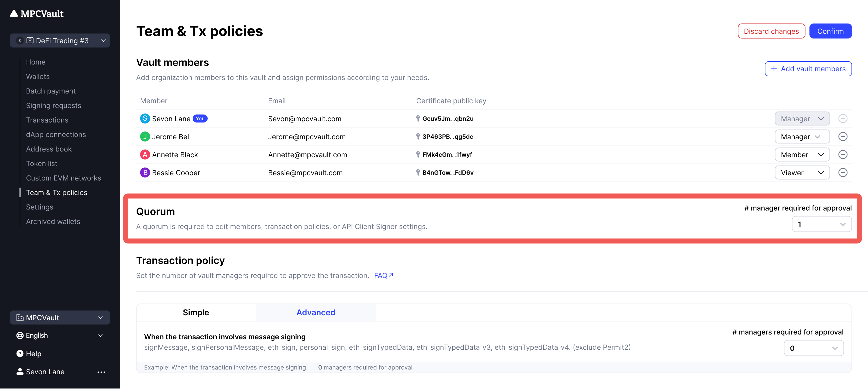Click the remove icon for Annette Black

coord(842,154)
